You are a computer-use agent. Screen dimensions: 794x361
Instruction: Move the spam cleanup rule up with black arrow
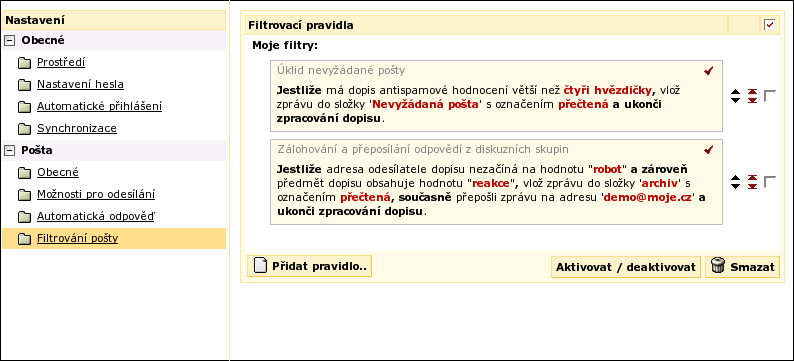(x=735, y=92)
